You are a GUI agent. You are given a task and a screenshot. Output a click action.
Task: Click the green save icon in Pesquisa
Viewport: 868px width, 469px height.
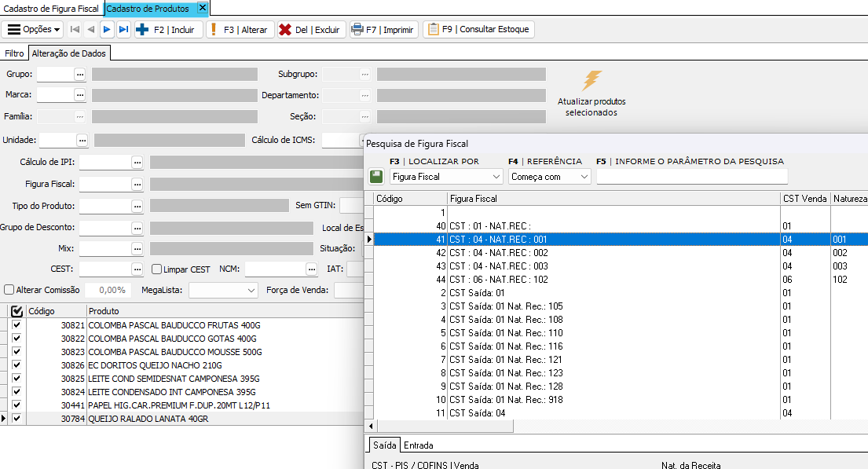[x=376, y=177]
